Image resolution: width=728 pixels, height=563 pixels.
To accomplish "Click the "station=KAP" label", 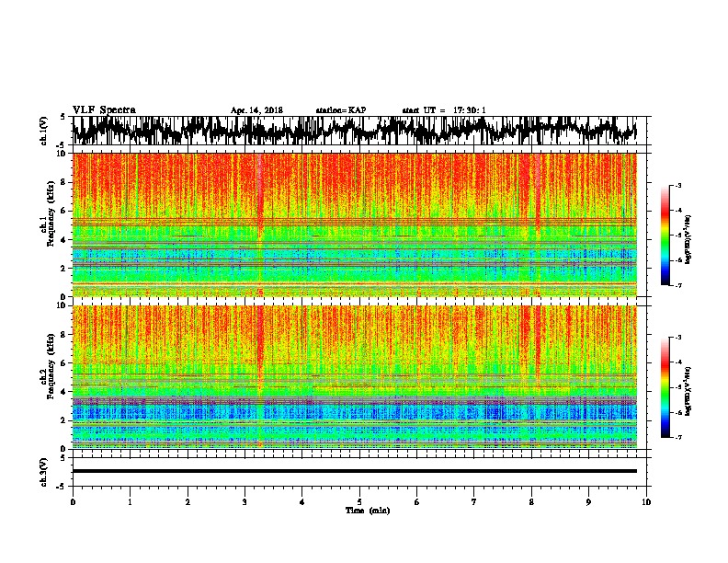I will [341, 110].
